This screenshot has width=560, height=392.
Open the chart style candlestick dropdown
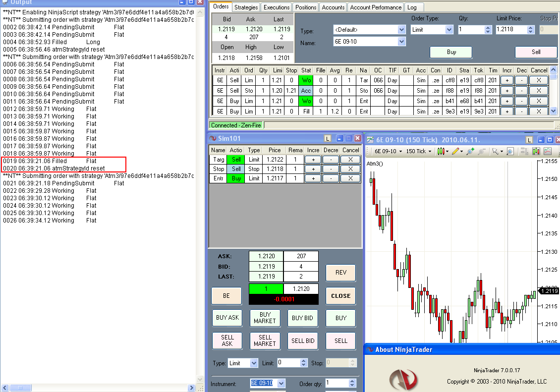click(443, 151)
